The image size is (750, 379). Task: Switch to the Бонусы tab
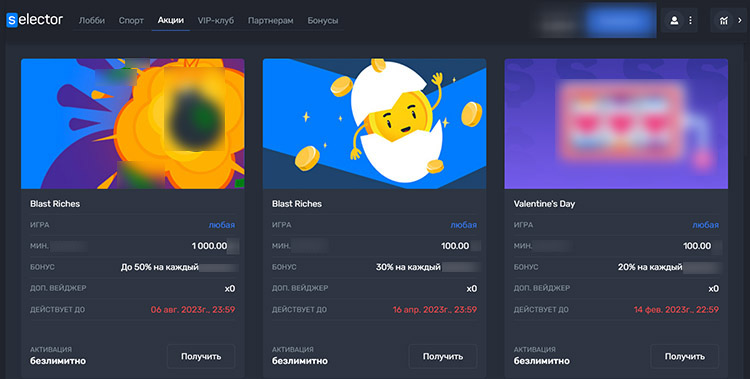(323, 21)
